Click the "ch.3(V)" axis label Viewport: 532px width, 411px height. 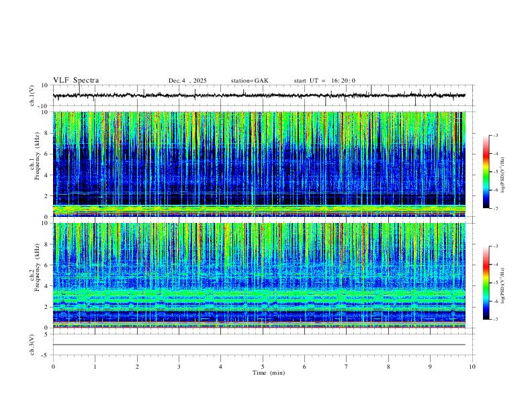point(32,345)
